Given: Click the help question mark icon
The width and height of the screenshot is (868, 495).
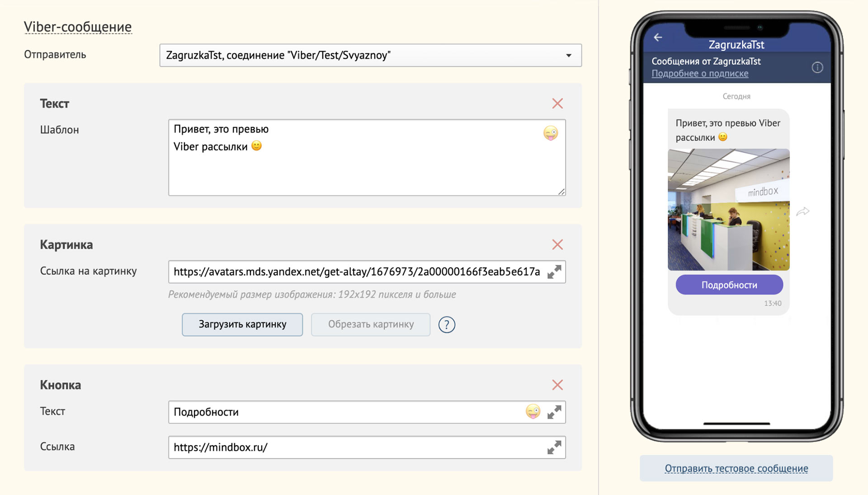Looking at the screenshot, I should (x=447, y=325).
